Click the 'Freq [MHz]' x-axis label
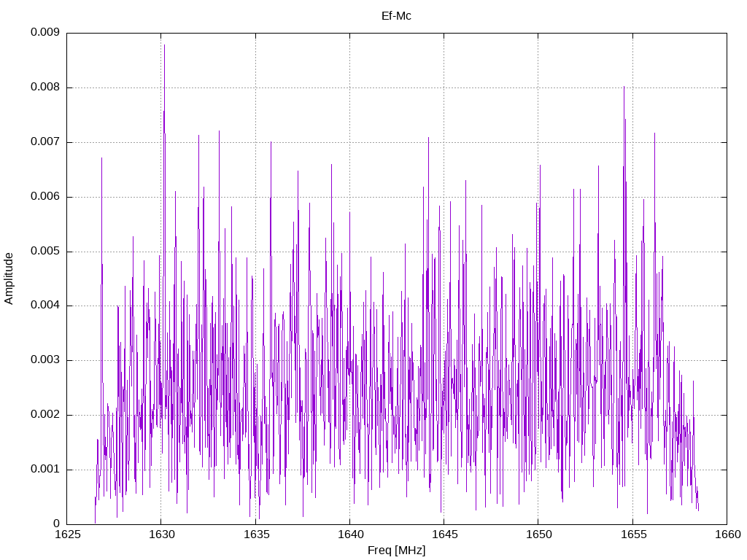Image resolution: width=747 pixels, height=560 pixels. pos(396,551)
